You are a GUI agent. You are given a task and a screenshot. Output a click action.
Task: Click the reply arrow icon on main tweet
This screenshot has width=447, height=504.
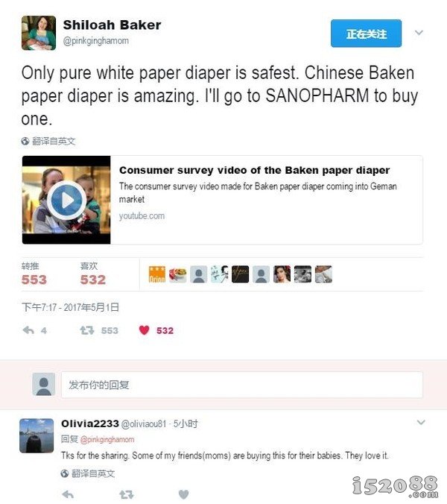(28, 330)
